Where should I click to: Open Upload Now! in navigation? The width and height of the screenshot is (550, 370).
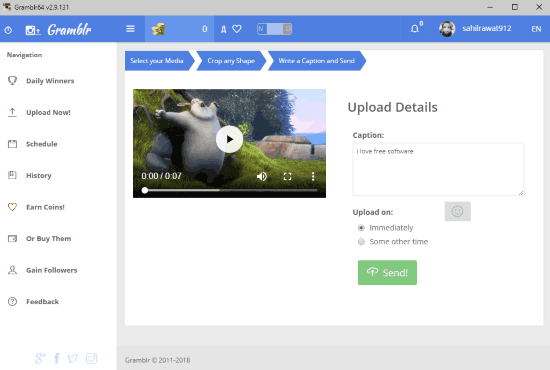(48, 113)
